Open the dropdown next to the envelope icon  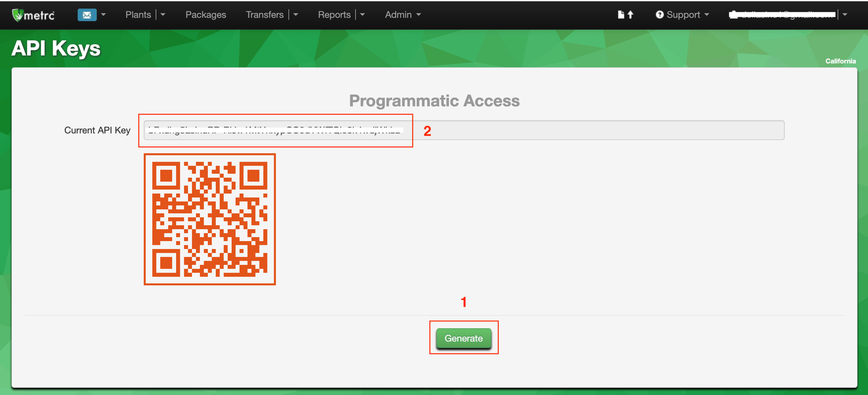point(103,14)
